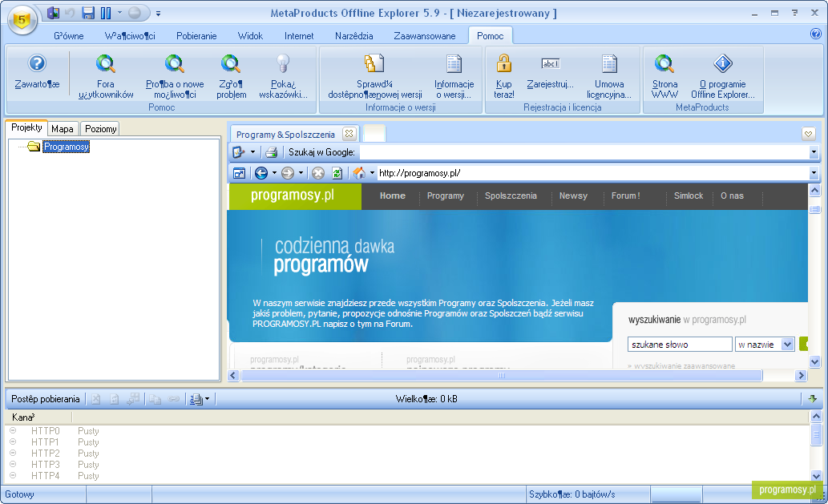Screen dimensions: 828x504
Task: Click the feature request magnifier icon
Action: pyautogui.click(x=175, y=64)
